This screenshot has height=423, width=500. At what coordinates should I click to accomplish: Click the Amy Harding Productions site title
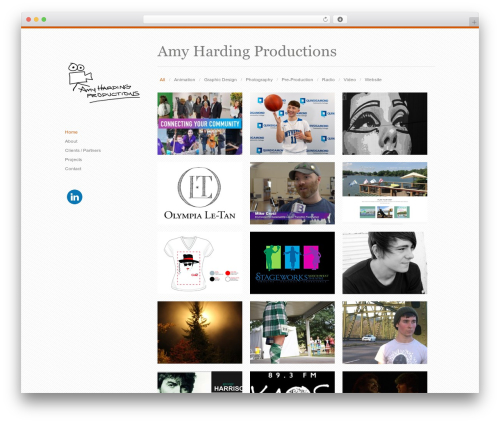pyautogui.click(x=247, y=51)
